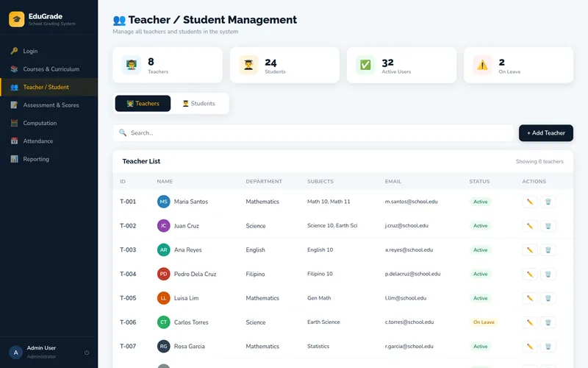The width and height of the screenshot is (588, 368).
Task: Click email p.delacruz@school.edu
Action: tap(412, 274)
